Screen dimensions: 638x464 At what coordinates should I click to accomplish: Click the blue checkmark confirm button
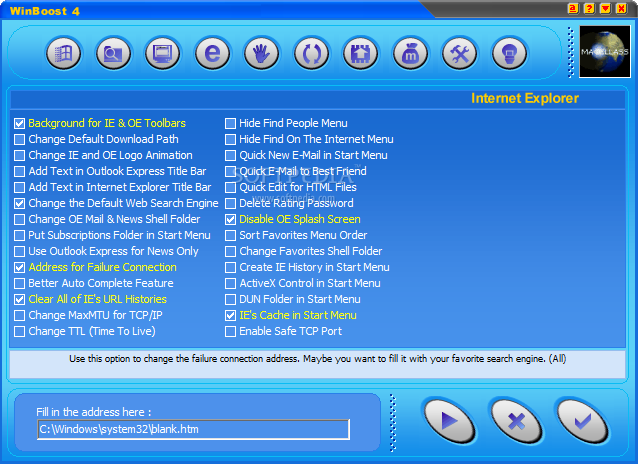pyautogui.click(x=583, y=421)
